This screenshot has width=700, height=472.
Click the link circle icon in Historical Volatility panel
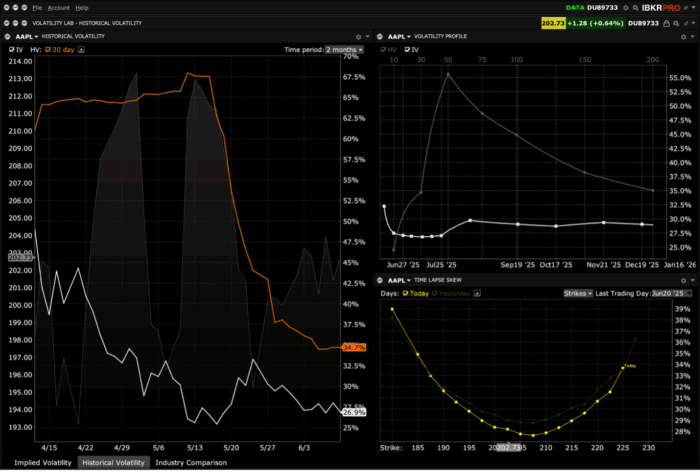(8, 37)
